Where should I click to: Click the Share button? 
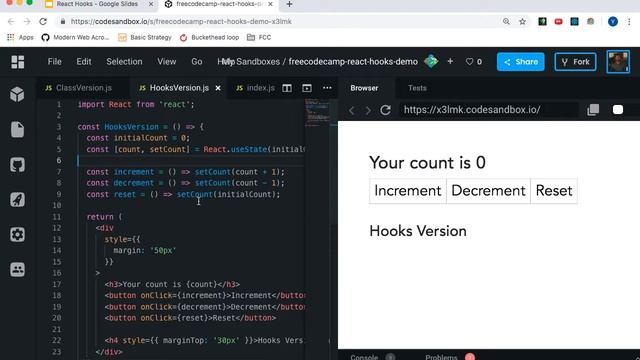click(520, 62)
